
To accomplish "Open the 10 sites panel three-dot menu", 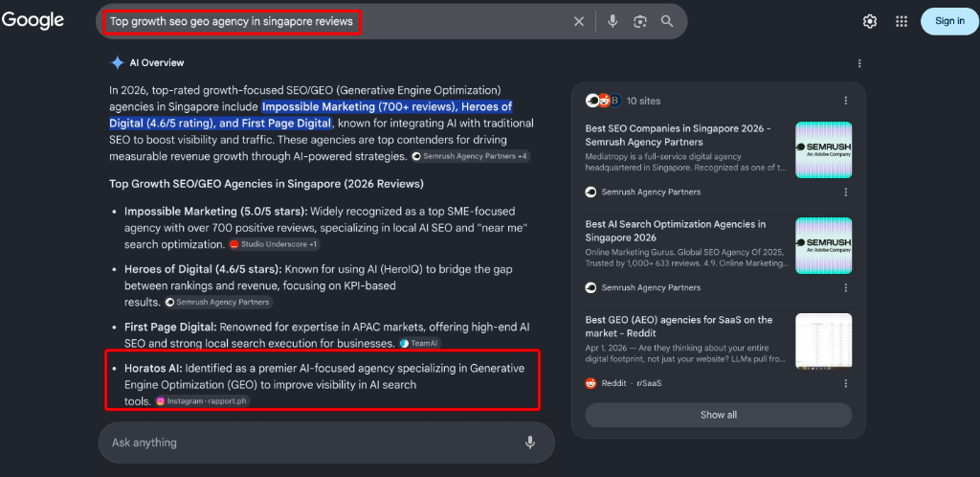I will (846, 101).
